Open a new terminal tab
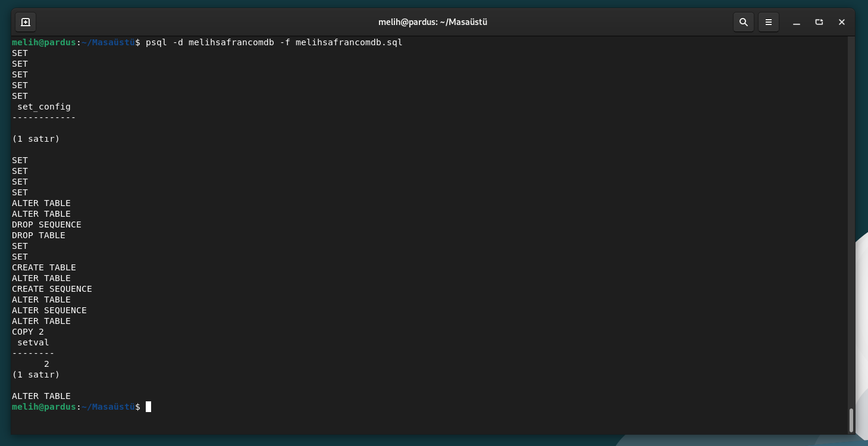868x446 pixels. pos(26,22)
